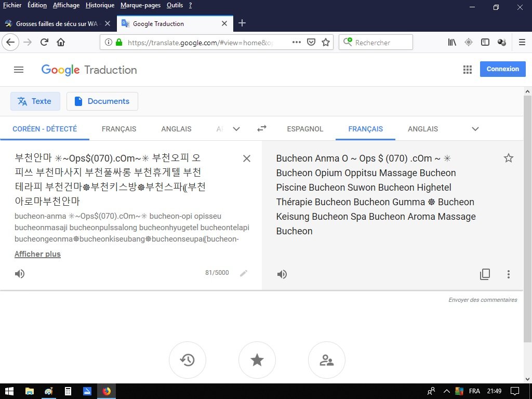Close the Google Traduction tab
Image resolution: width=532 pixels, height=399 pixels.
point(224,23)
